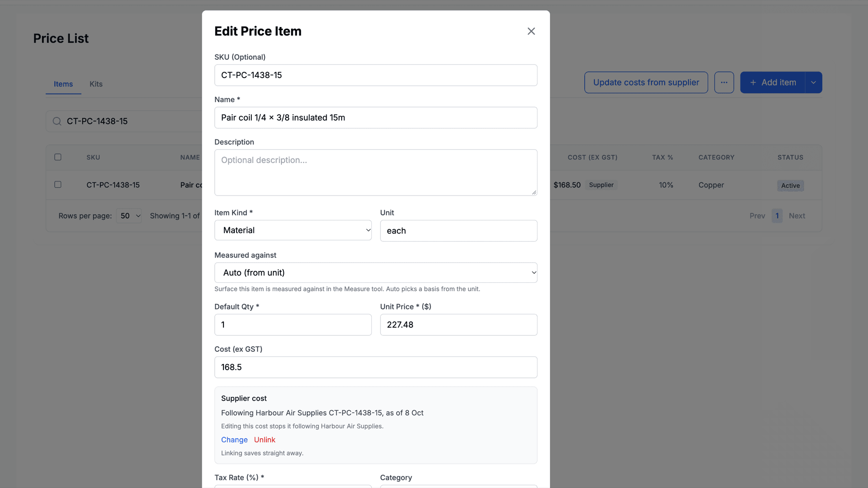Click the Unit Price field

tap(459, 325)
